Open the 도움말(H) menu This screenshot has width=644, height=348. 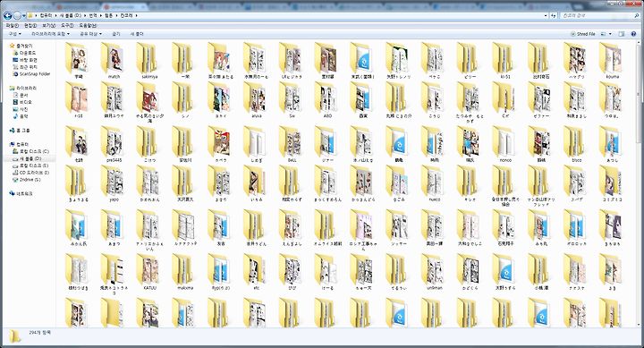pyautogui.click(x=88, y=25)
